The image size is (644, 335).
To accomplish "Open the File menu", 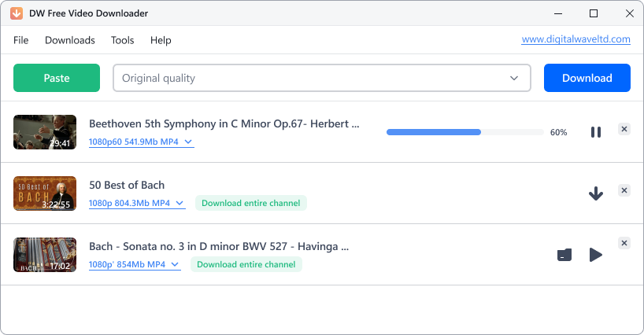I will pos(21,40).
